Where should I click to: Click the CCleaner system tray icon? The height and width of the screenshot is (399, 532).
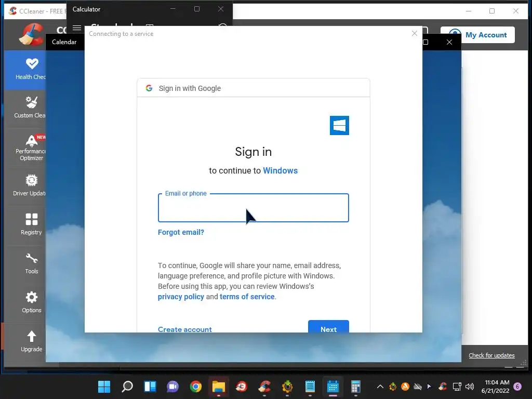[x=443, y=387]
